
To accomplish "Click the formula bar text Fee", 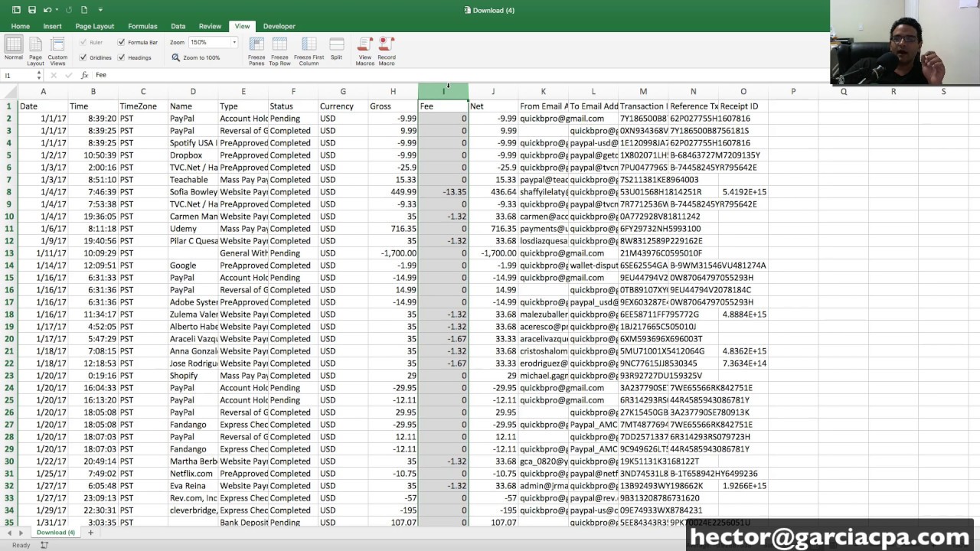I will (x=101, y=75).
